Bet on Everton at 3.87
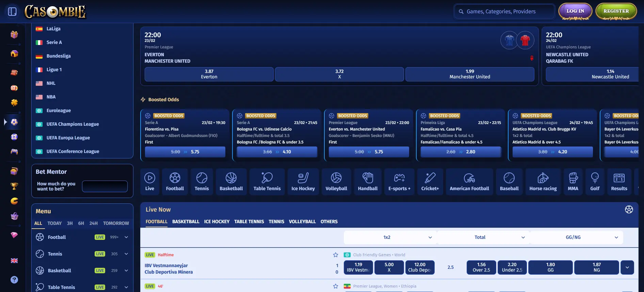644x292 pixels. tap(209, 74)
